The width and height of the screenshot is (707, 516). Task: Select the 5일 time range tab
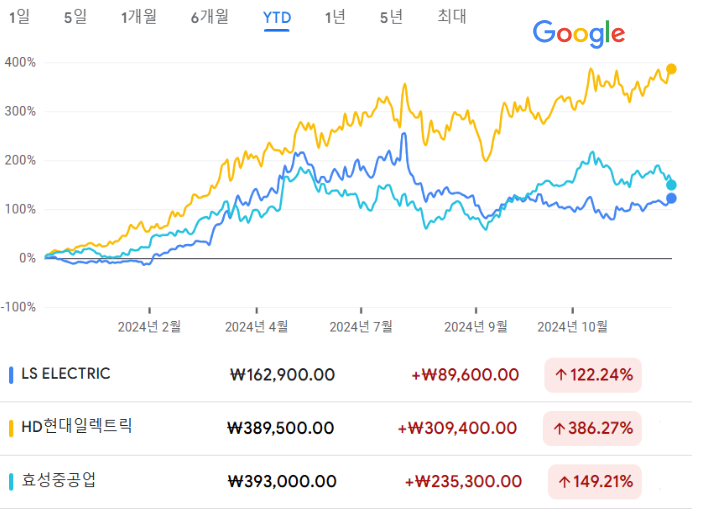click(x=75, y=17)
